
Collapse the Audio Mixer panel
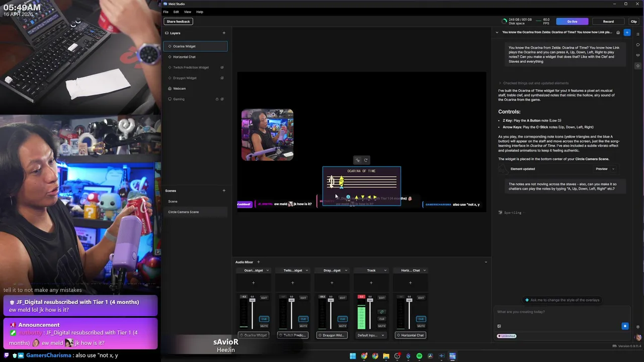(486, 262)
